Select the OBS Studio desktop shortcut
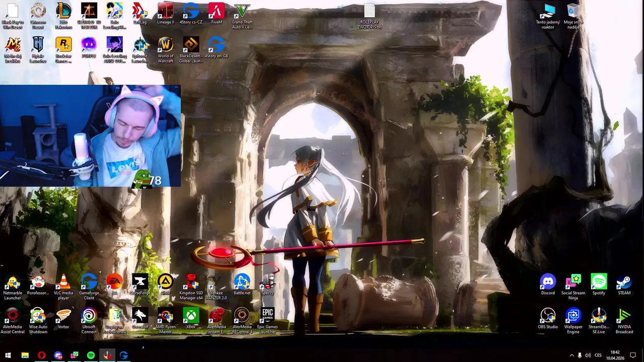Screen dimensions: 644x362 pyautogui.click(x=548, y=319)
